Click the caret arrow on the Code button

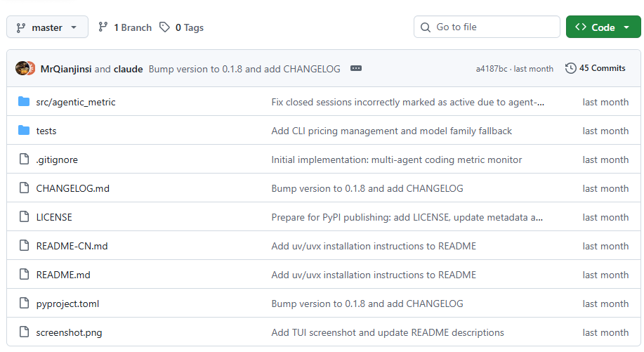pos(626,27)
